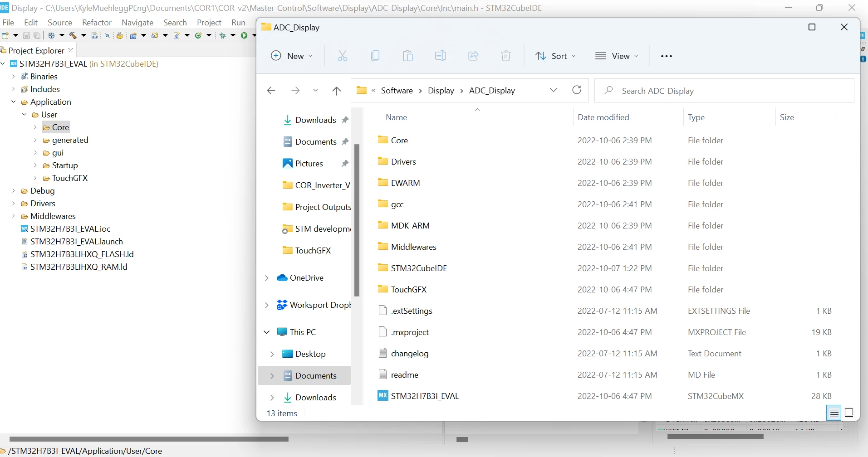
Task: Click the green Run play icon
Action: [244, 35]
